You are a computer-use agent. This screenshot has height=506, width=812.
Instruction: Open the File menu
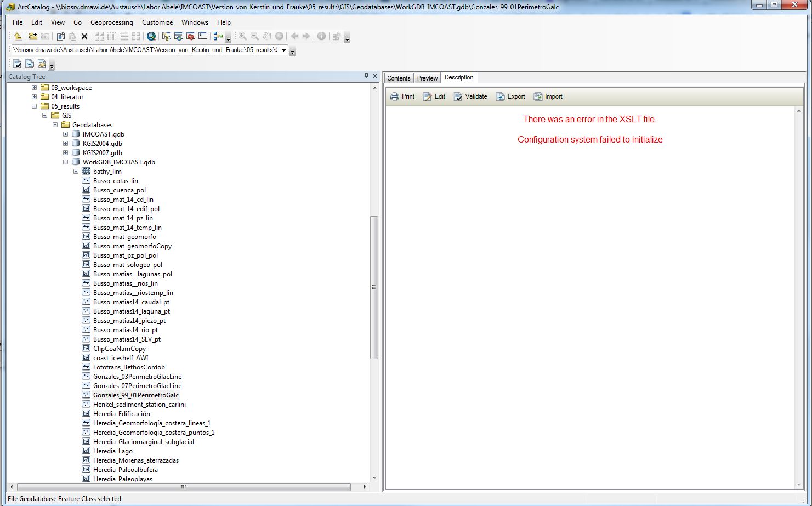[18, 22]
